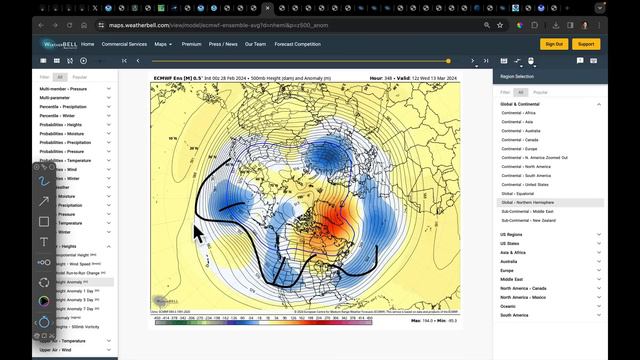Select Global - Northern Hemisphere region
640x360 pixels.
(550, 202)
